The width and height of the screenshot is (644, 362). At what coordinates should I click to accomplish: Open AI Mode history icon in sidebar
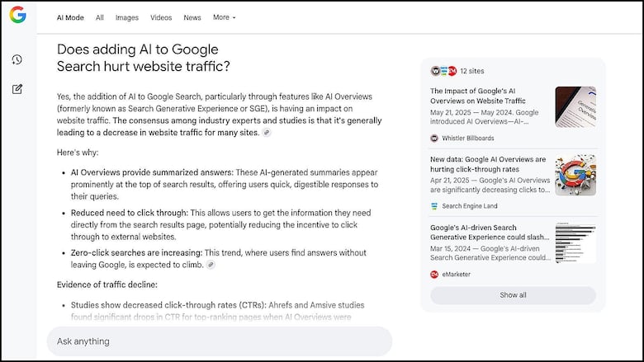click(17, 60)
